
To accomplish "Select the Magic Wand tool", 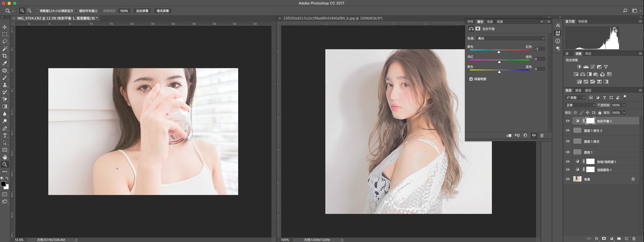I will point(5,49).
